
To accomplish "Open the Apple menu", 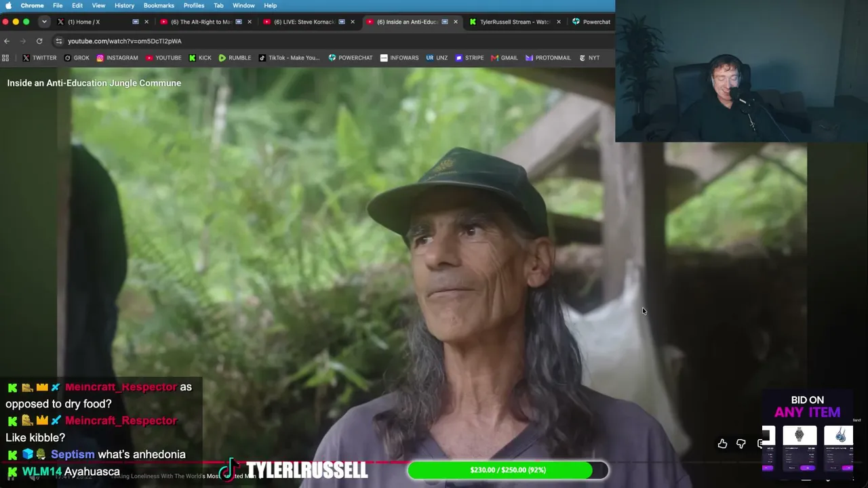I will pos(9,5).
